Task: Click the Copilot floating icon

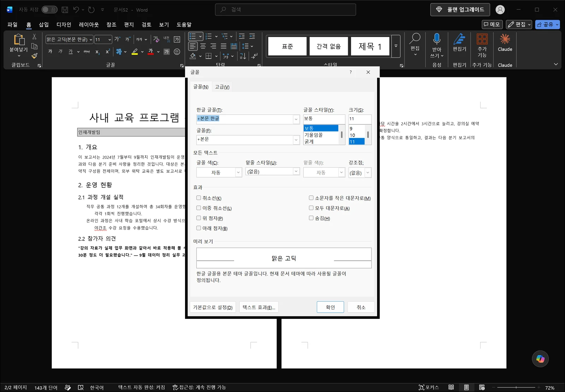Action: [x=540, y=359]
